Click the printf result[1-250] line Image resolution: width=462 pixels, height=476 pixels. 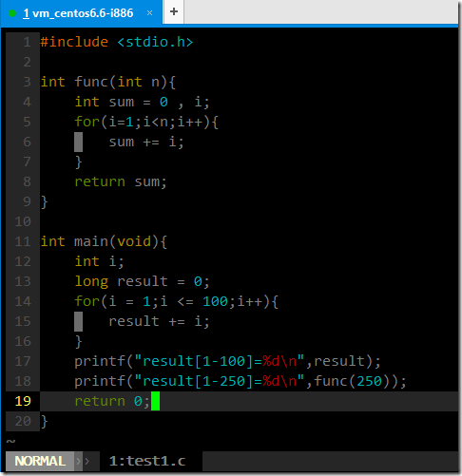tap(241, 381)
